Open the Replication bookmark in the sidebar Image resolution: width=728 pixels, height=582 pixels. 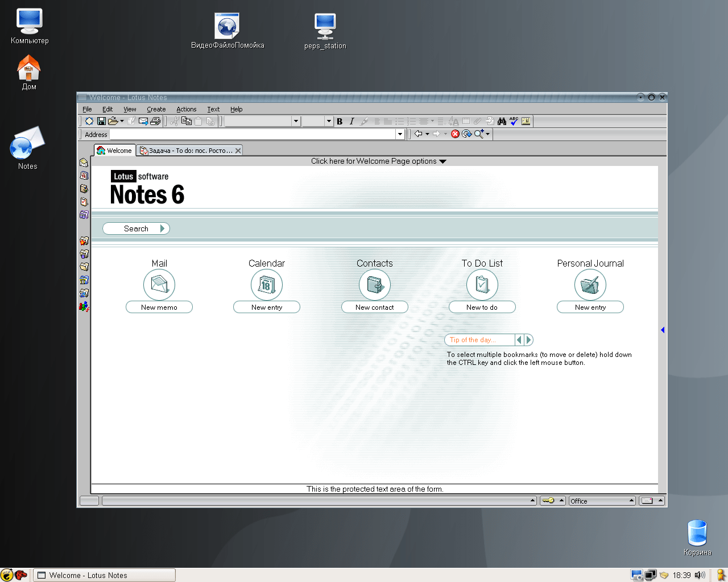click(x=84, y=215)
